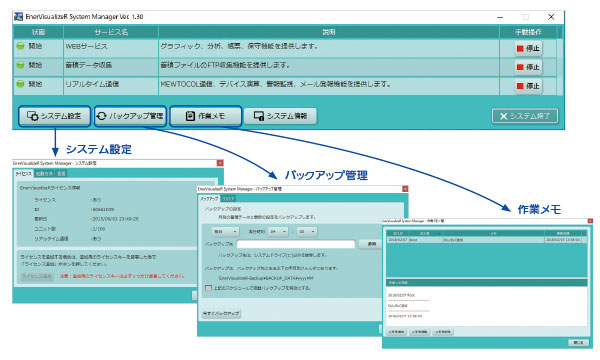Image resolution: width=600 pixels, height=360 pixels.
Task: Select the third tab in システム設定 window
Action: click(61, 174)
